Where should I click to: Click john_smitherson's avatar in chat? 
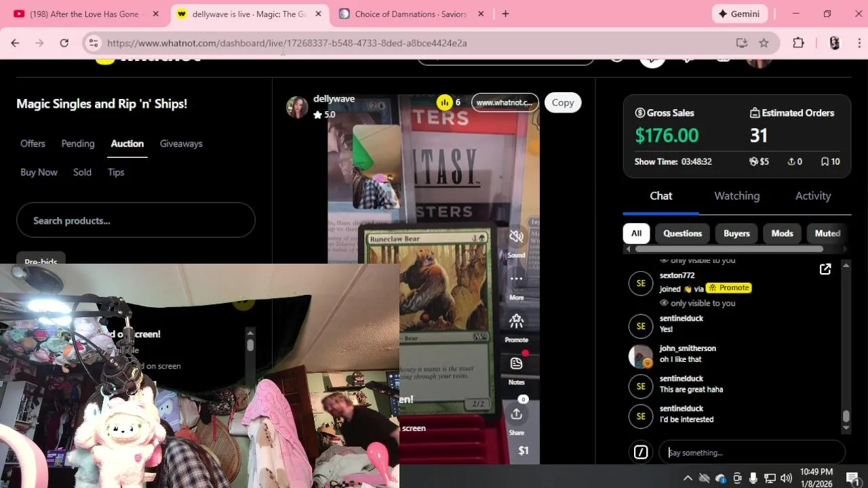tap(641, 356)
